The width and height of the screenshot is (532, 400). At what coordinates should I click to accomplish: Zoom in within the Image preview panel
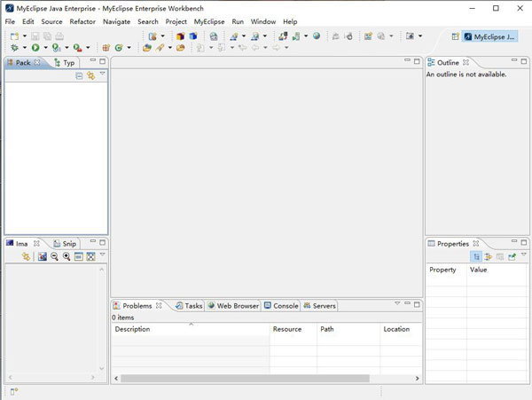pos(66,256)
